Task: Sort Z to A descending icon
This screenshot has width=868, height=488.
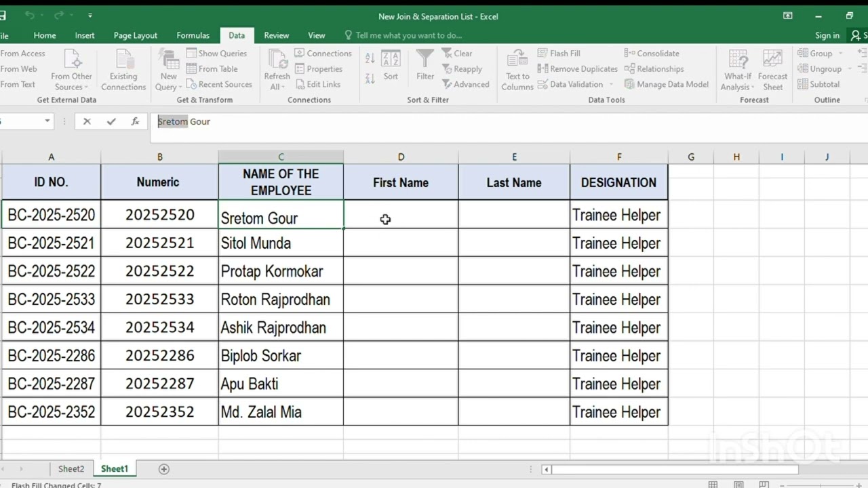Action: pos(370,77)
